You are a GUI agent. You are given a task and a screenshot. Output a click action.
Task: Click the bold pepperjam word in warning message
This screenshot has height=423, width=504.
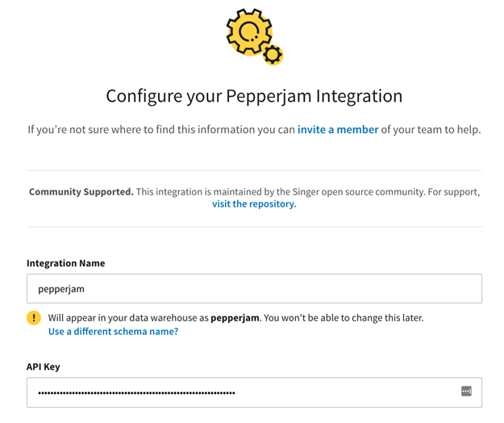(x=235, y=318)
